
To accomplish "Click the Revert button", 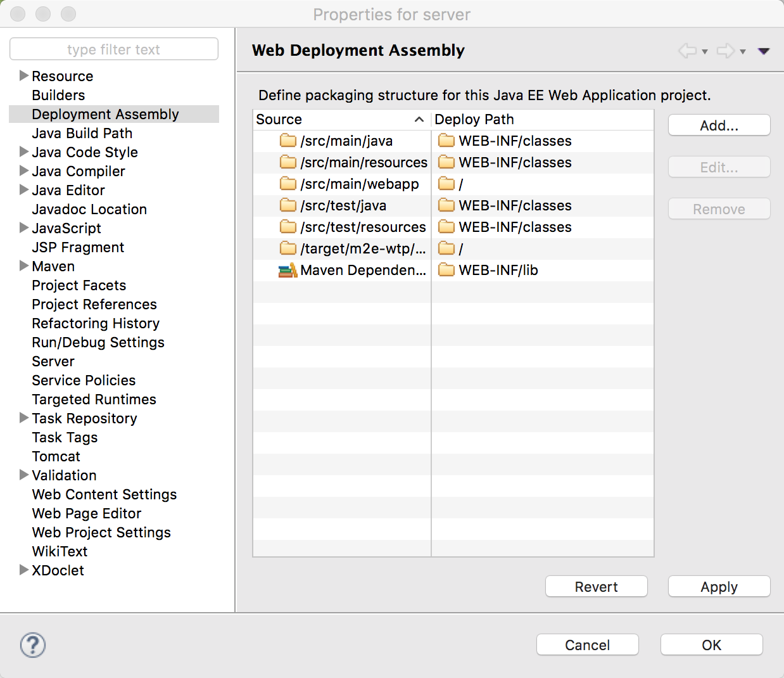I will [x=597, y=587].
